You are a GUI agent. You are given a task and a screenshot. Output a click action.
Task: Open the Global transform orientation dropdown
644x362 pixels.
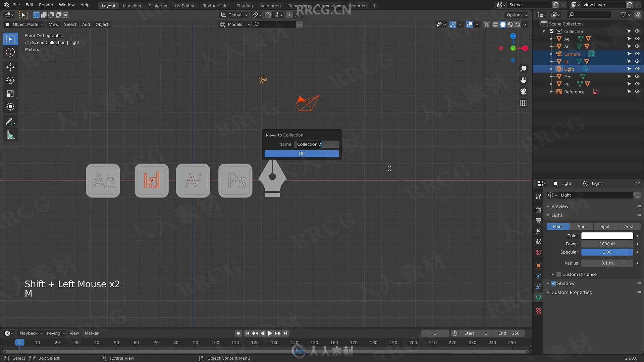pyautogui.click(x=234, y=15)
